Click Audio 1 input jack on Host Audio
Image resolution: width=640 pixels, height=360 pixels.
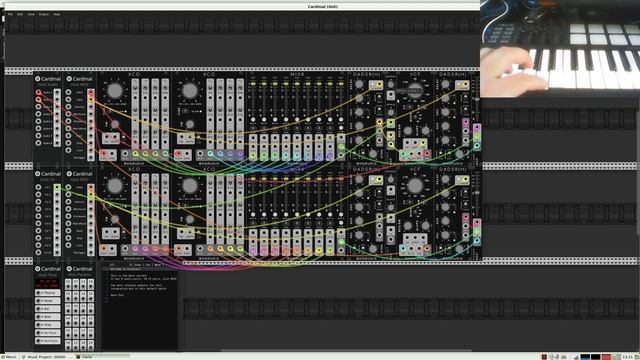(38, 92)
